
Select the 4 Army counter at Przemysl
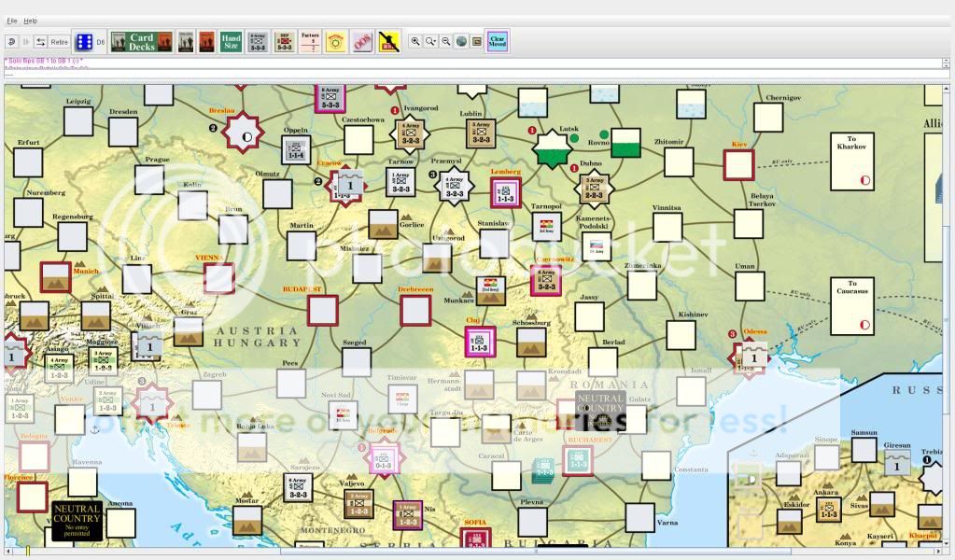coord(455,187)
